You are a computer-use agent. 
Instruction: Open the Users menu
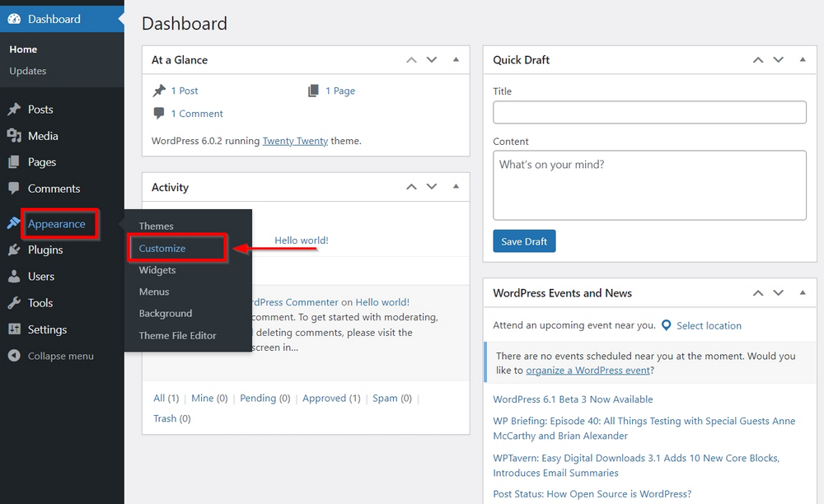(x=41, y=276)
